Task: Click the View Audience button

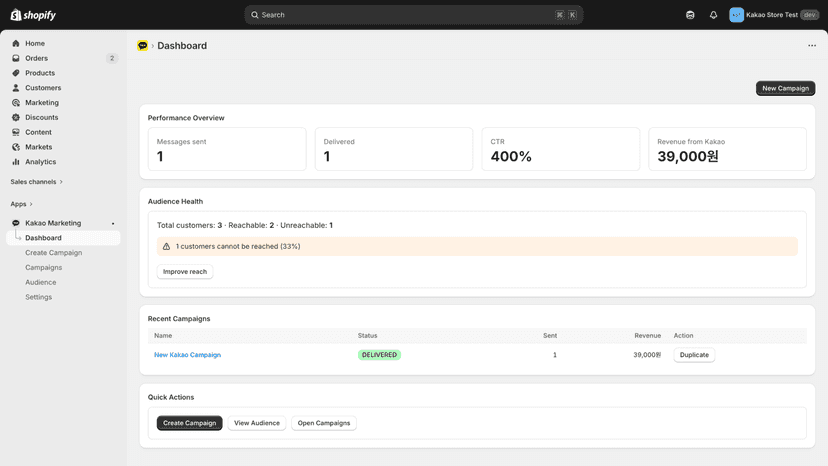Action: coord(257,423)
